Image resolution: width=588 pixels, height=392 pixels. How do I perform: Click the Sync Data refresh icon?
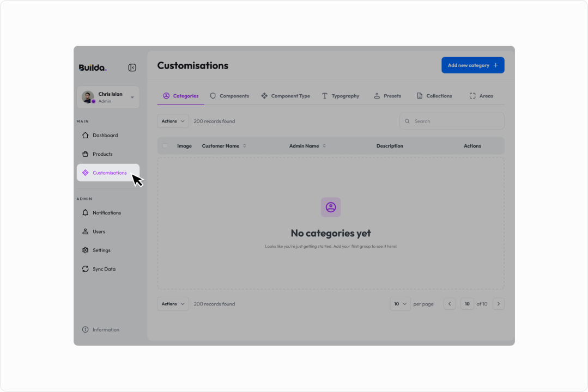click(85, 269)
